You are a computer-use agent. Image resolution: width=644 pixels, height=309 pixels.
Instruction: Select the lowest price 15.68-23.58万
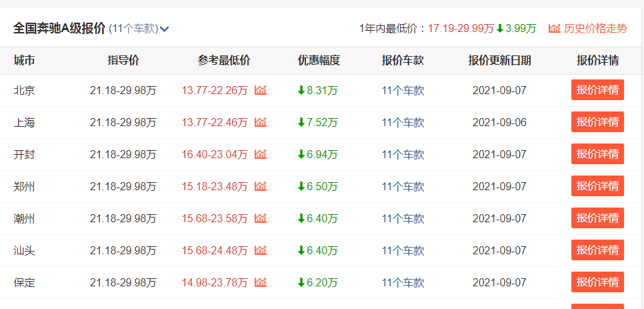pyautogui.click(x=215, y=219)
